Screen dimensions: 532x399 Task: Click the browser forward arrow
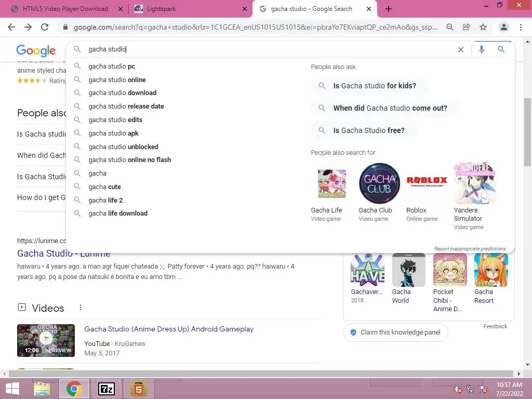click(x=28, y=27)
